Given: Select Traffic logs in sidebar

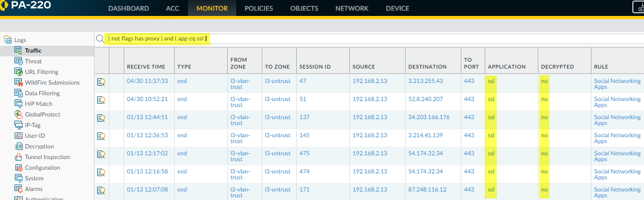Looking at the screenshot, I should (x=33, y=51).
